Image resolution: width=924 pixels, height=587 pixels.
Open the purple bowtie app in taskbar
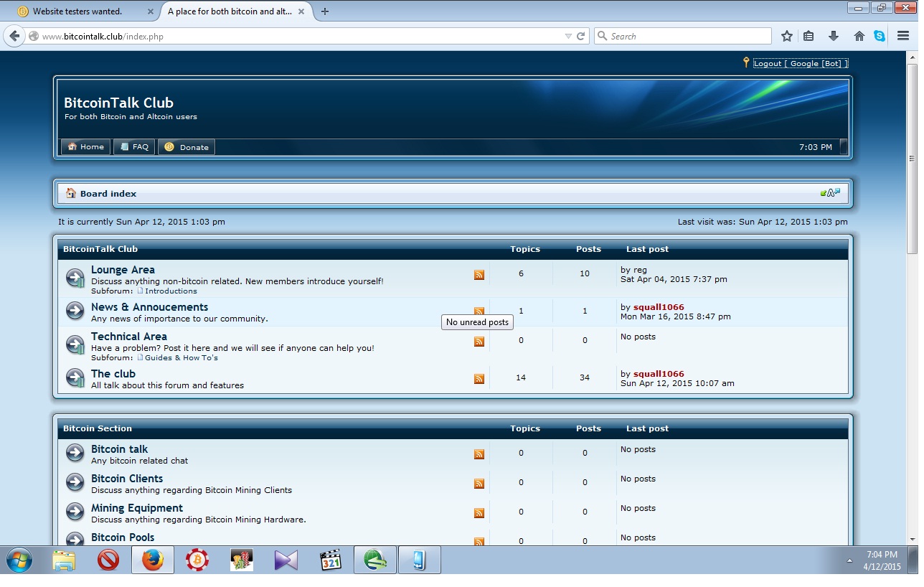pos(286,560)
